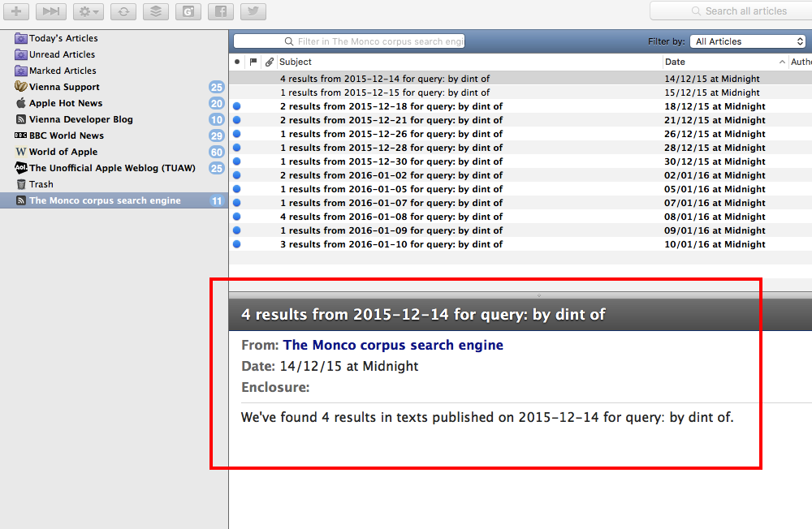Click the add subscription plus button
The height and width of the screenshot is (529, 812).
pyautogui.click(x=15, y=11)
